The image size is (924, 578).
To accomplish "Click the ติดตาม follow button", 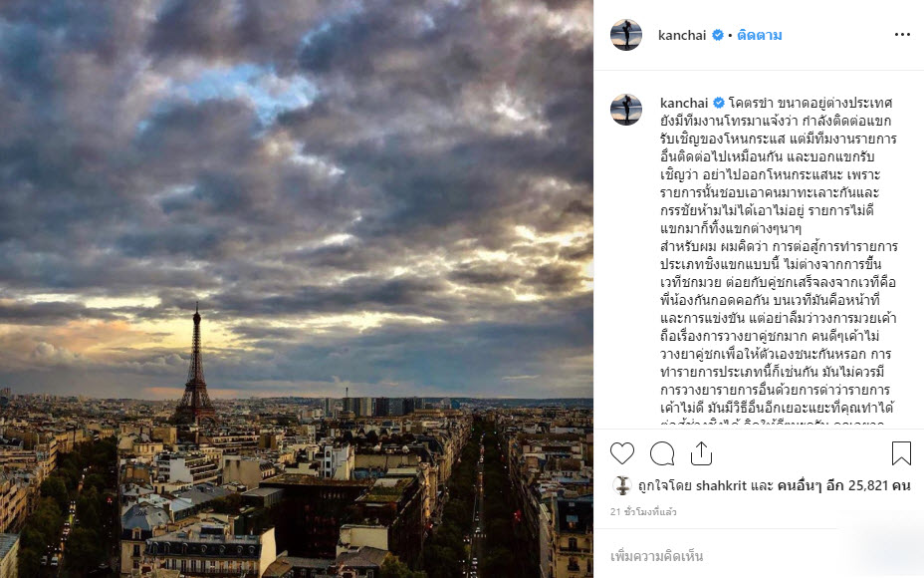I will [x=759, y=36].
